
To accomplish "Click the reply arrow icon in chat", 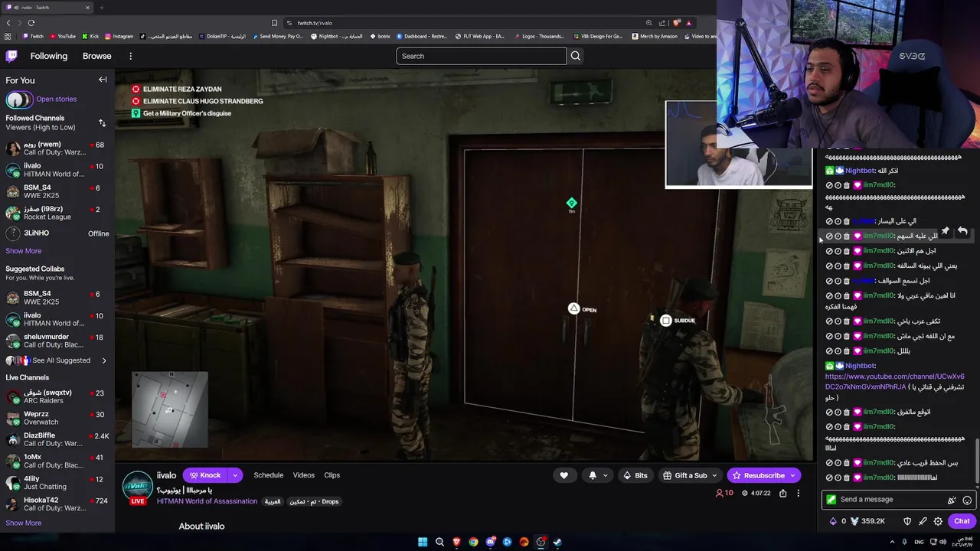I will 962,231.
